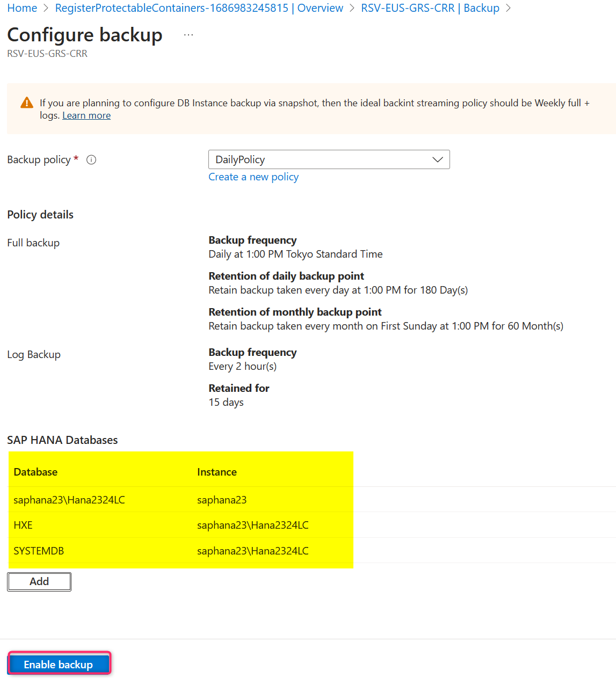The height and width of the screenshot is (686, 616).
Task: Click the Instance column header
Action: coord(217,472)
